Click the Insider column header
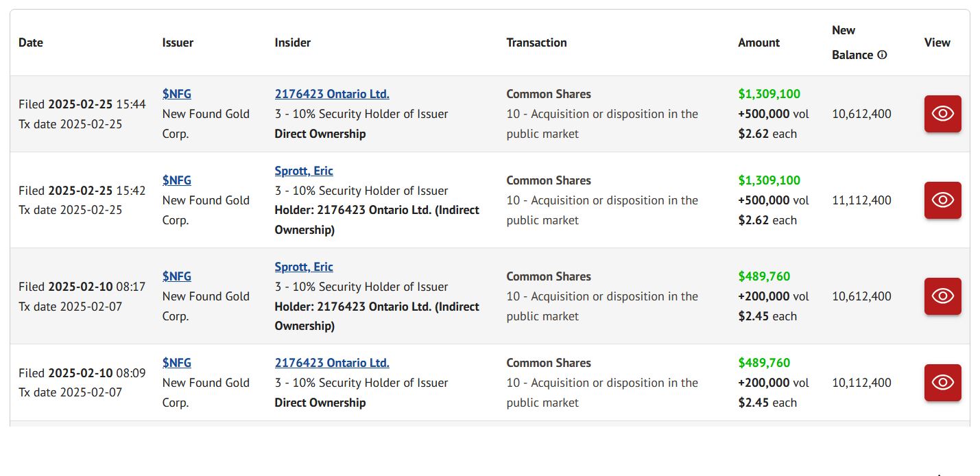Screen dimensions: 980x476 point(293,43)
